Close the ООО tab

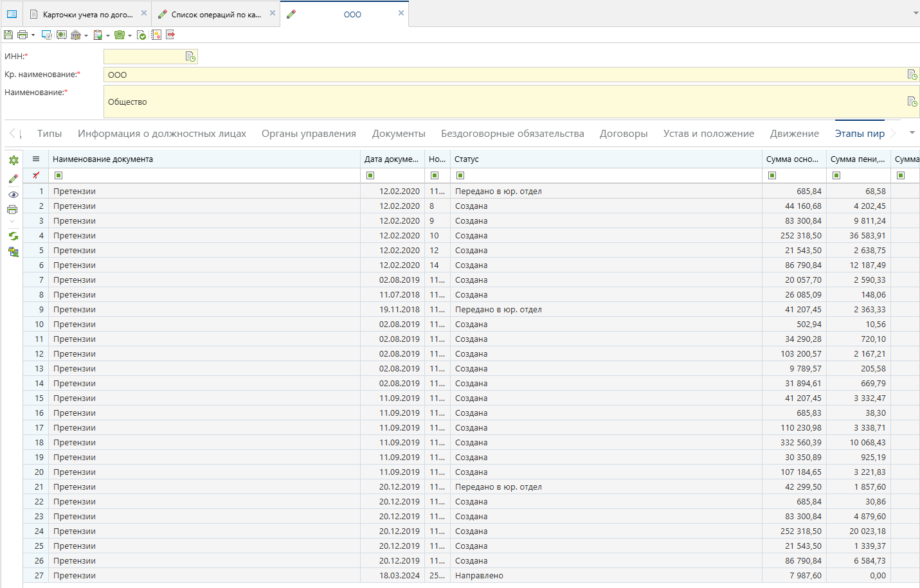point(401,13)
